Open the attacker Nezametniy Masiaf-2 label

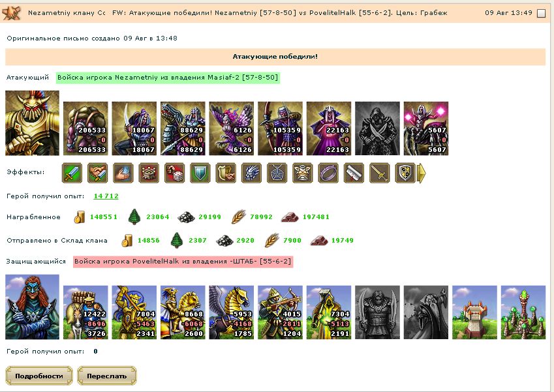[x=168, y=78]
